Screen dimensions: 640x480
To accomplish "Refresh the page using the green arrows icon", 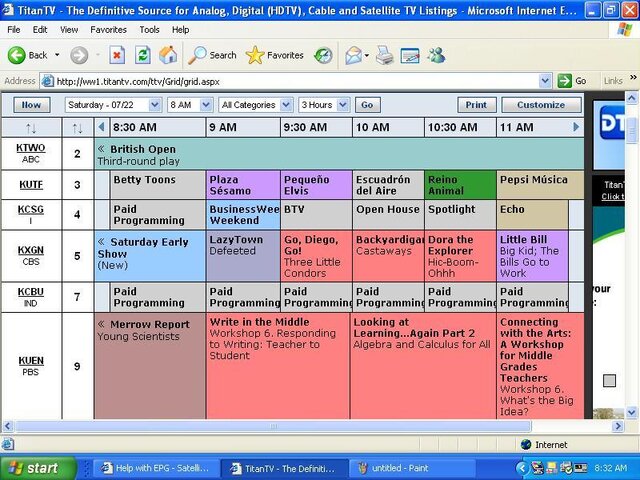I will click(143, 55).
